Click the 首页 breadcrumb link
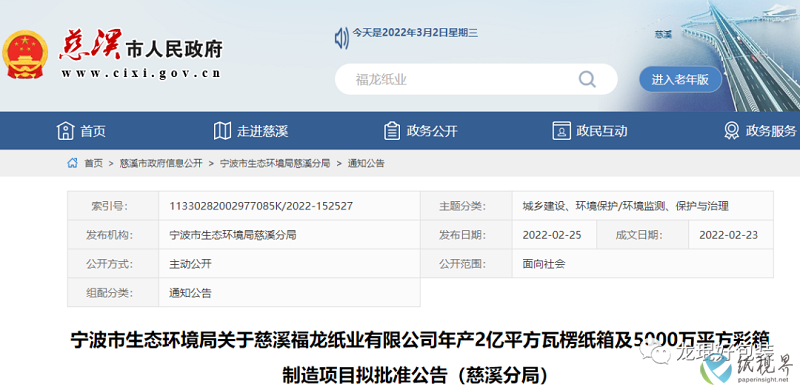This screenshot has height=387, width=800. tap(93, 163)
